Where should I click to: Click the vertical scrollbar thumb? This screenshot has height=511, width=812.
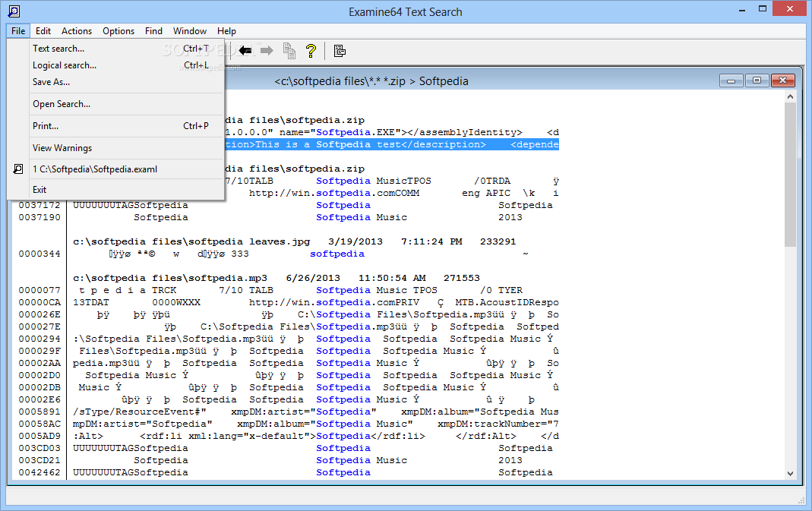(x=790, y=175)
